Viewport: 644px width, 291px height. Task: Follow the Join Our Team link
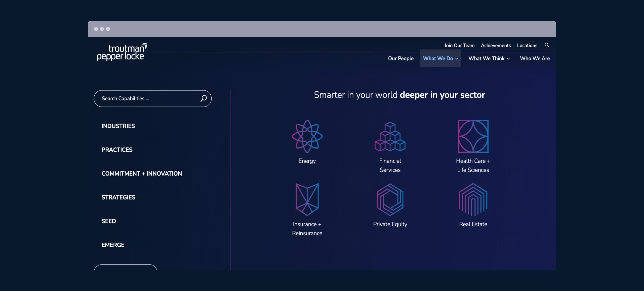(459, 46)
